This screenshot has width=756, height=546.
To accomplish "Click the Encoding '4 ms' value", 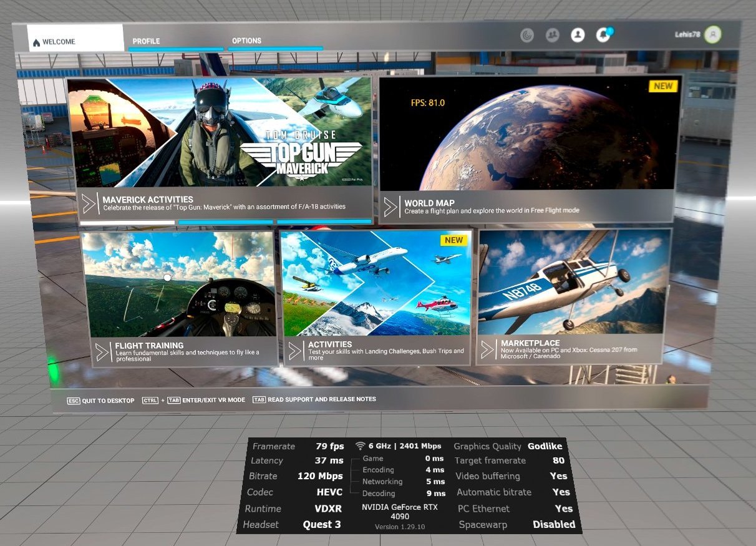I will click(435, 470).
